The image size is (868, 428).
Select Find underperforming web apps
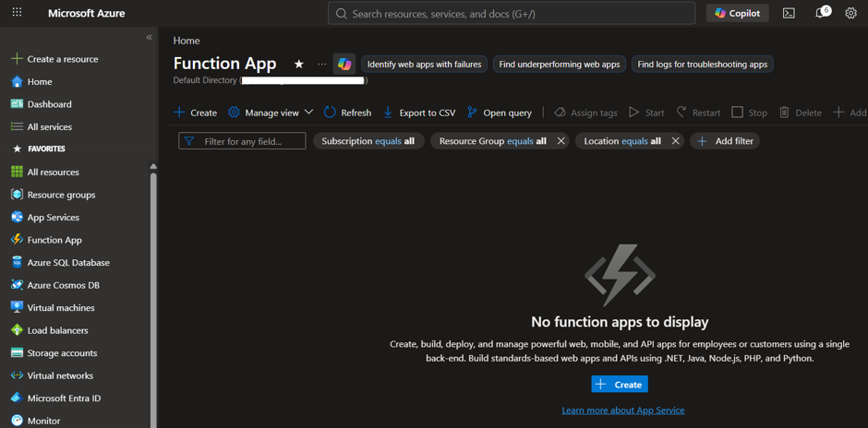click(559, 65)
